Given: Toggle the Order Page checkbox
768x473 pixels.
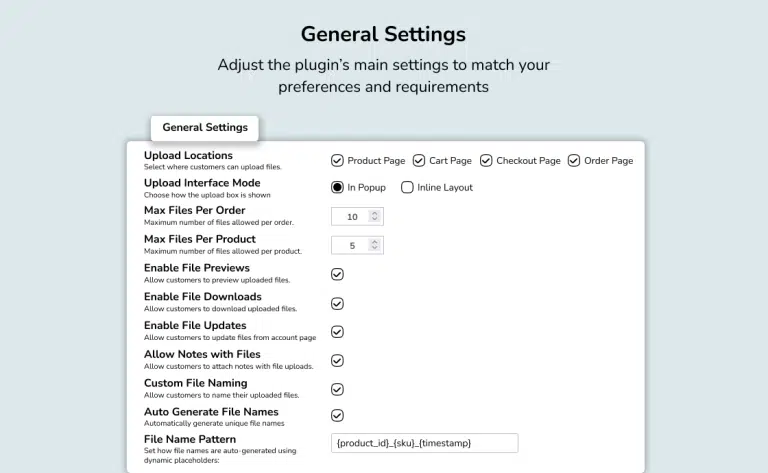Looking at the screenshot, I should [x=574, y=160].
